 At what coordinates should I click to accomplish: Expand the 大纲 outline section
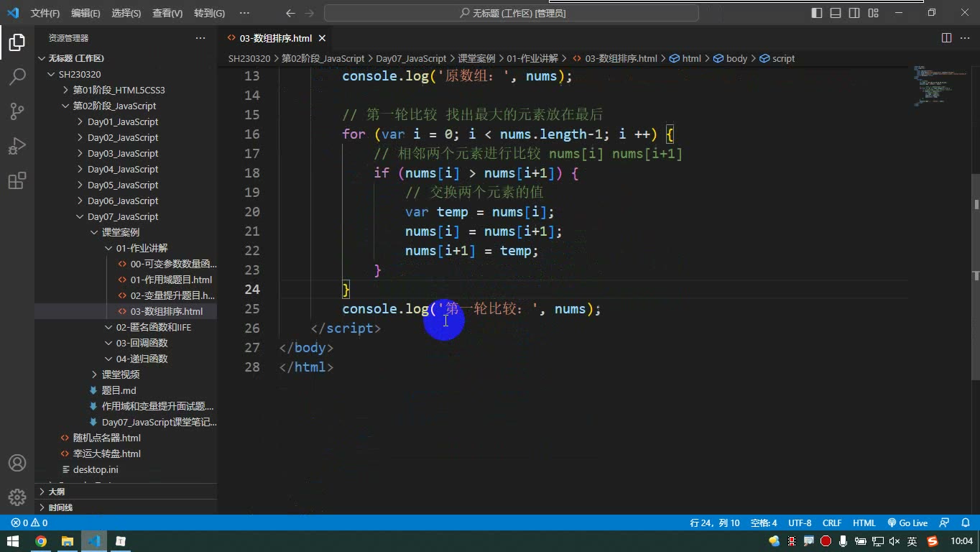[x=126, y=492]
